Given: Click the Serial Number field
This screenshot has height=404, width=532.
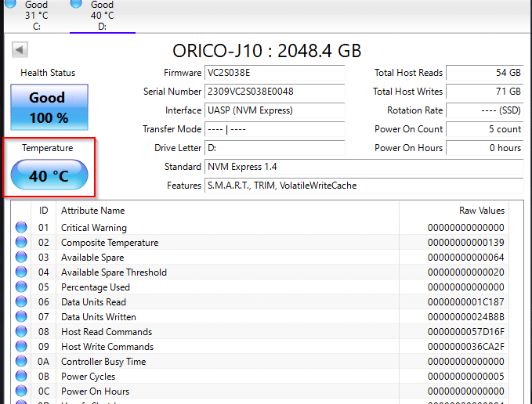Looking at the screenshot, I should tap(274, 92).
